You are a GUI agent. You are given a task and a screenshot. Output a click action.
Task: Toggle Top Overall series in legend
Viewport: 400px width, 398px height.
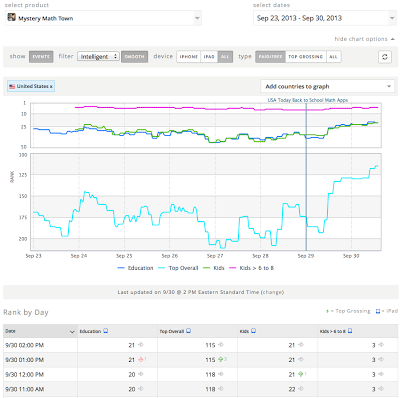(x=183, y=268)
